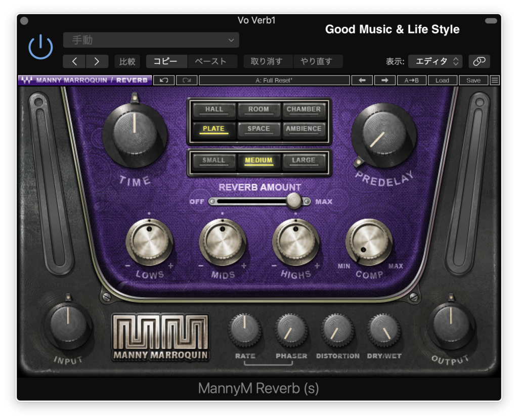Viewport: 518px width, 420px height.
Task: Select the SPACE reverb type
Action: 258,129
